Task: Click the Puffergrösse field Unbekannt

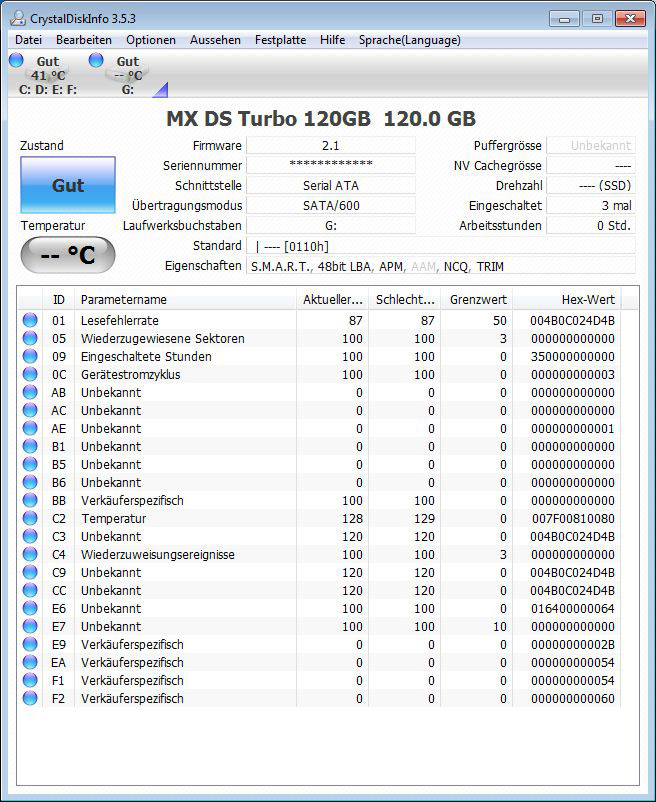Action: pos(591,145)
